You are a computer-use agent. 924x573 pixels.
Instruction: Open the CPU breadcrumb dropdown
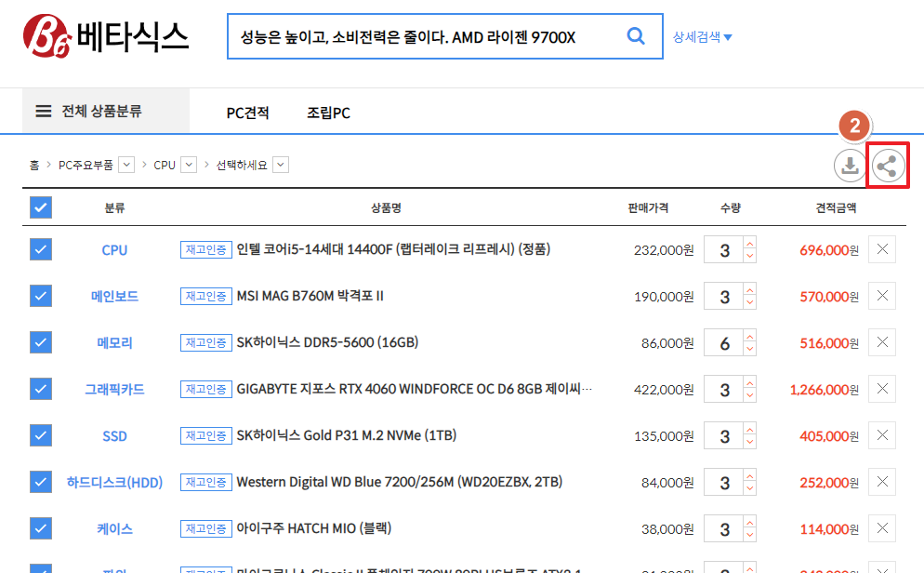click(x=189, y=165)
